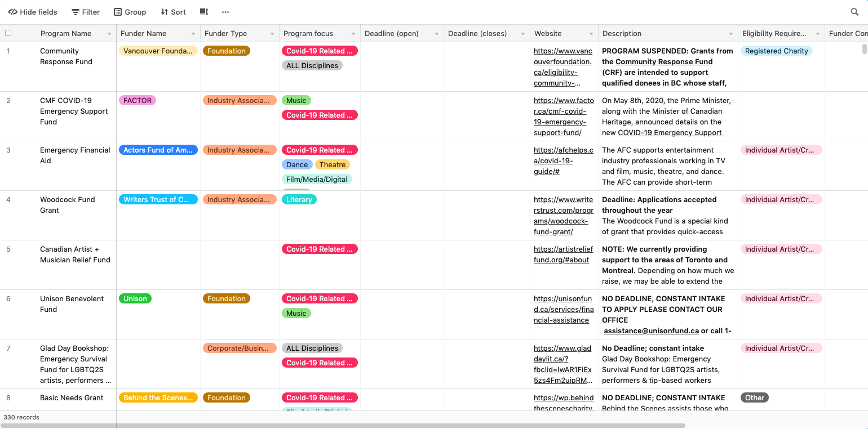
Task: Click Film/Media/Digital tag in Emergency Financial Aid row
Action: [x=317, y=179]
